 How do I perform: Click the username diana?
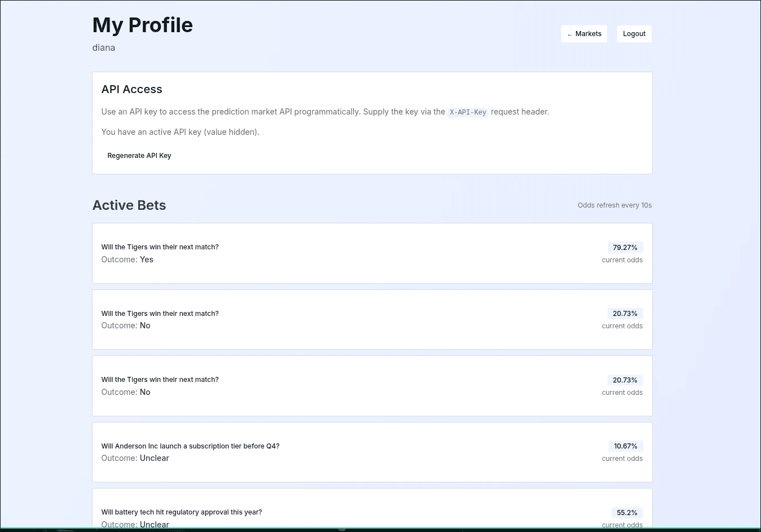coord(104,47)
